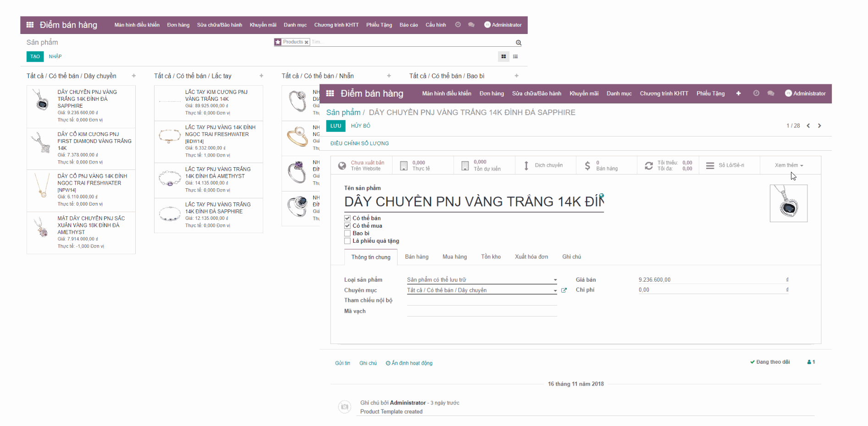Uncheck the Có thể mua checkbox
This screenshot has height=426, width=868.
pyautogui.click(x=348, y=225)
